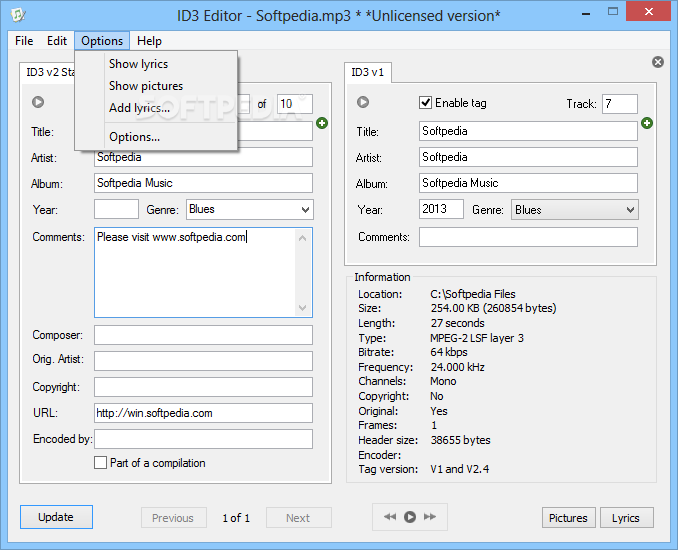
Task: Select the ID3 v2 tab
Action: point(50,72)
